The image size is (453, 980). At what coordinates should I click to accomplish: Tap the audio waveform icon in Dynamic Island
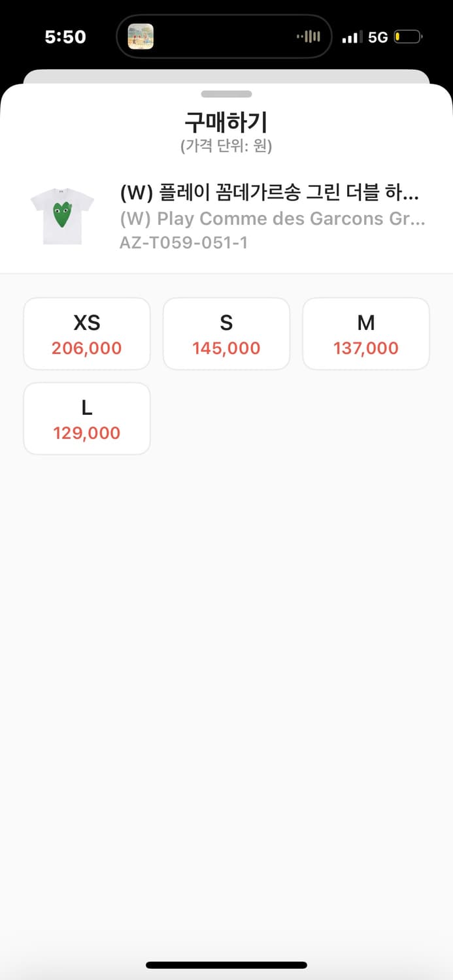(308, 37)
